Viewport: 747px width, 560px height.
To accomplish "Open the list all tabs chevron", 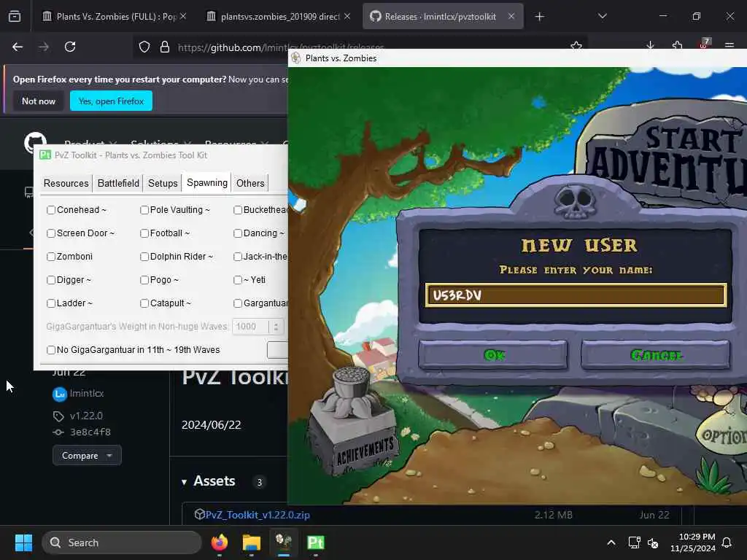I will click(x=602, y=16).
